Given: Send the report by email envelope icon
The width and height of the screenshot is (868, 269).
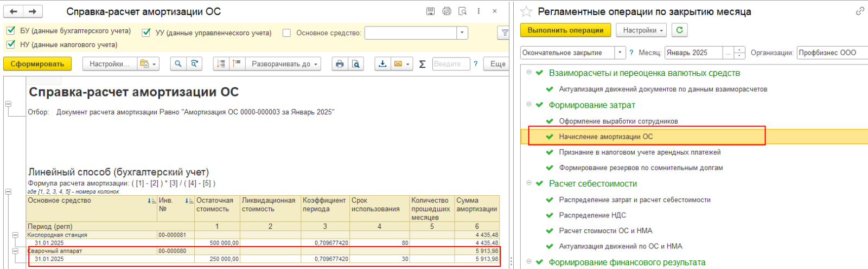Looking at the screenshot, I should point(398,64).
